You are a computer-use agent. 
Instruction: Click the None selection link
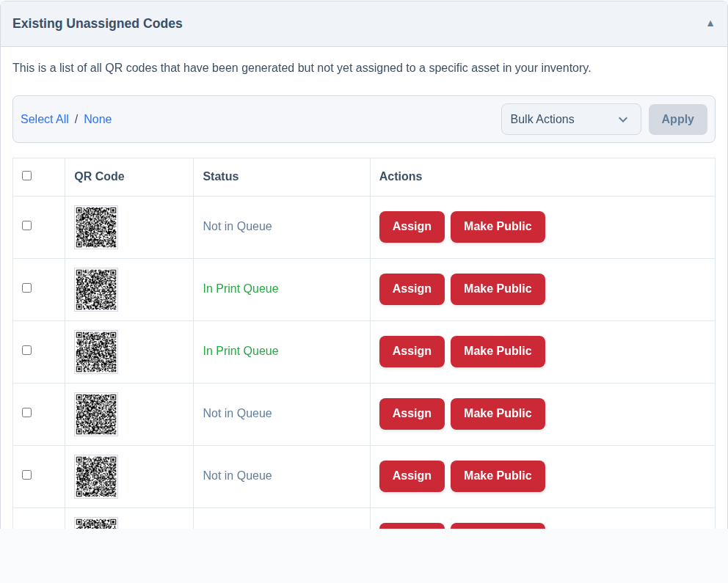(98, 120)
